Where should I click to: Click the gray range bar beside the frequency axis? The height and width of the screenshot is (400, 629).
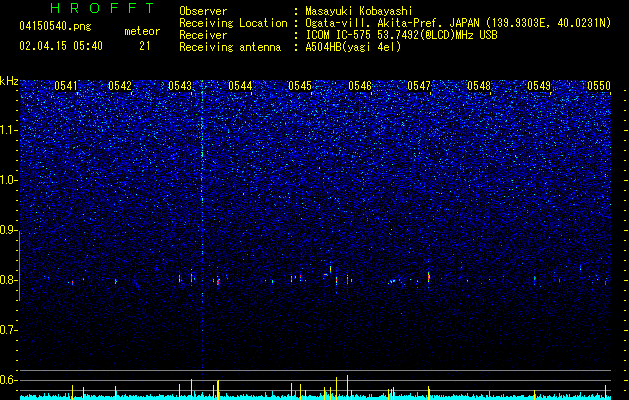point(19,266)
